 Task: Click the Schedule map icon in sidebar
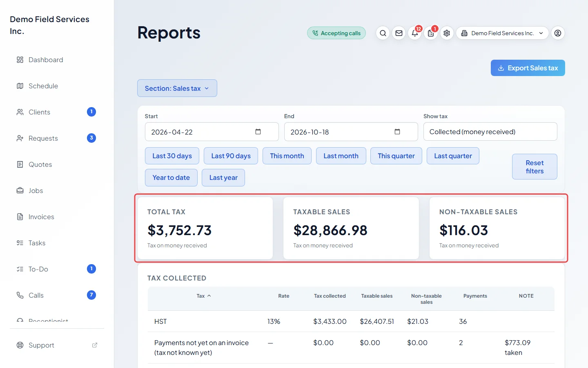coord(20,86)
